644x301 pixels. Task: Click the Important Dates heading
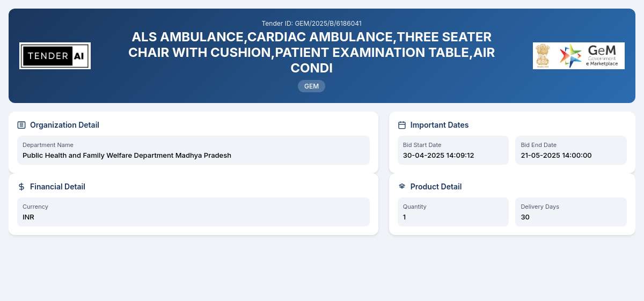point(440,125)
